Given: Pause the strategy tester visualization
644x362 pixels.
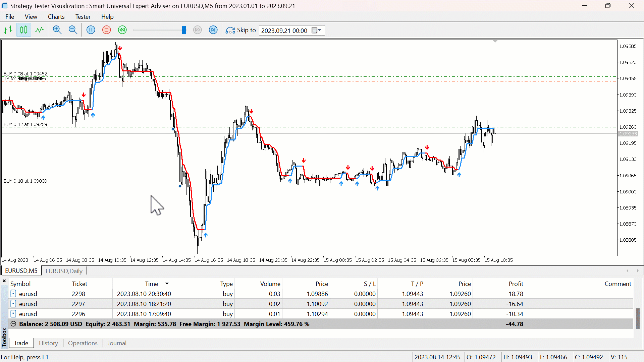Looking at the screenshot, I should [x=91, y=30].
